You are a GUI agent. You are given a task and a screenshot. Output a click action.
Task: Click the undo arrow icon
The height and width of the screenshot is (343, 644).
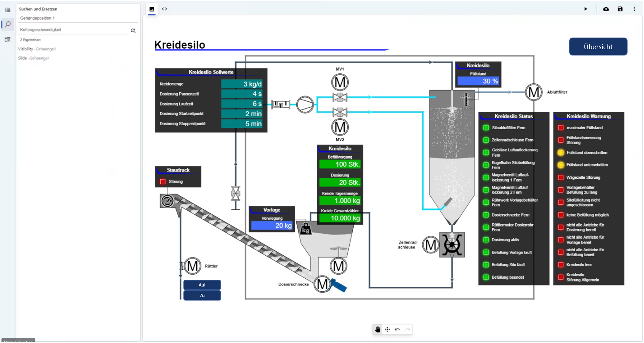397,329
